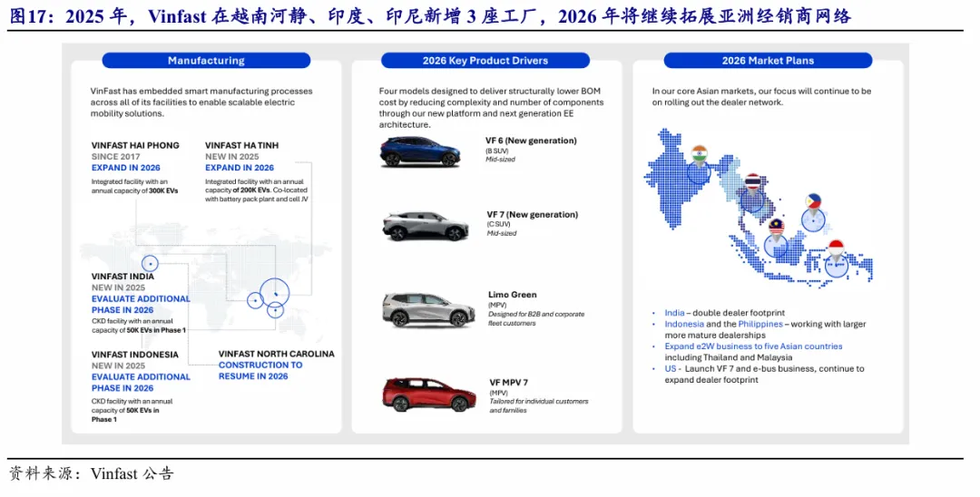Click the Thailand flag map pin
The height and width of the screenshot is (497, 980).
[x=752, y=183]
